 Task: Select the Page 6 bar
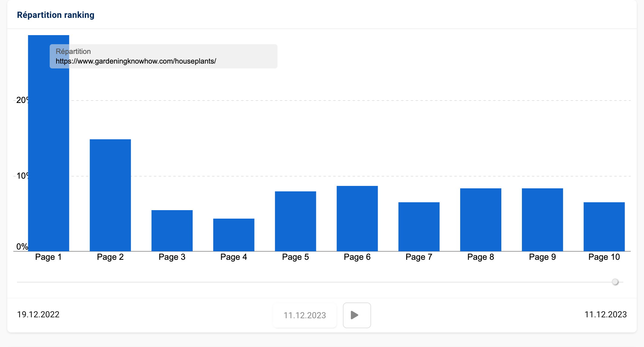tap(357, 218)
